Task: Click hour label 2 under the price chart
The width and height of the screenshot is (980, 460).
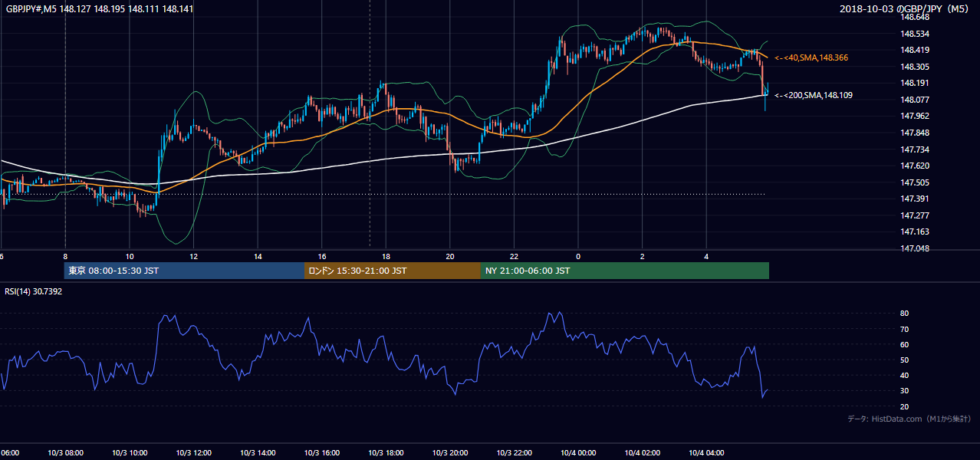Action: pos(643,257)
